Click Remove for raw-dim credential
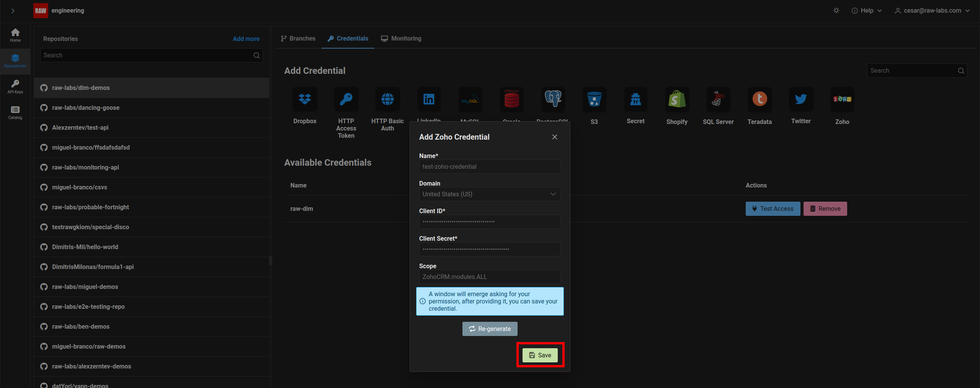 pyautogui.click(x=825, y=209)
